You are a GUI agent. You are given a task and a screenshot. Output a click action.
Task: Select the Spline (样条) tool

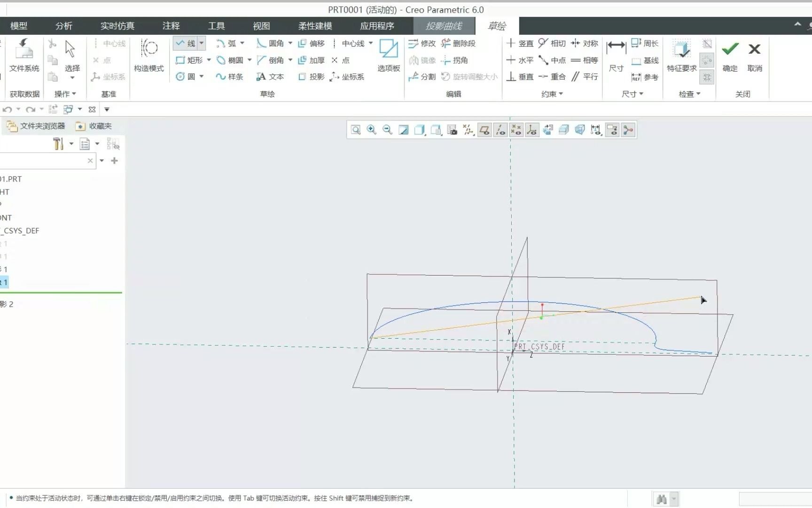tap(229, 77)
